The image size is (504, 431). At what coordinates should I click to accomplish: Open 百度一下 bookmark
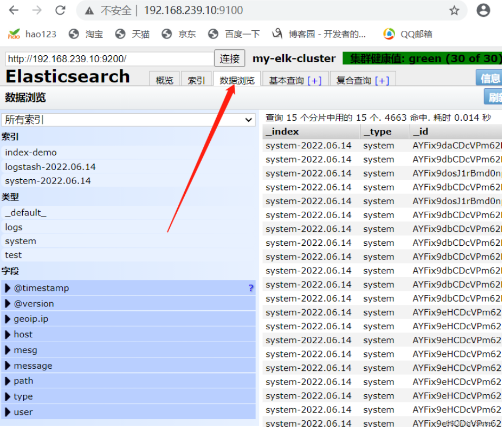[234, 34]
